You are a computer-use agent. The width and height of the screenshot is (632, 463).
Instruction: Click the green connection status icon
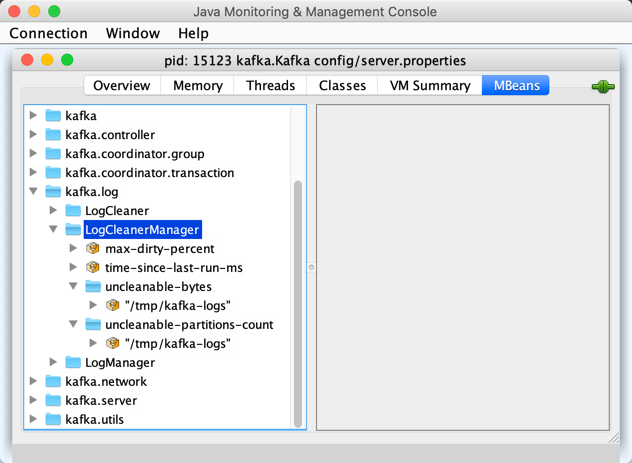coord(603,86)
